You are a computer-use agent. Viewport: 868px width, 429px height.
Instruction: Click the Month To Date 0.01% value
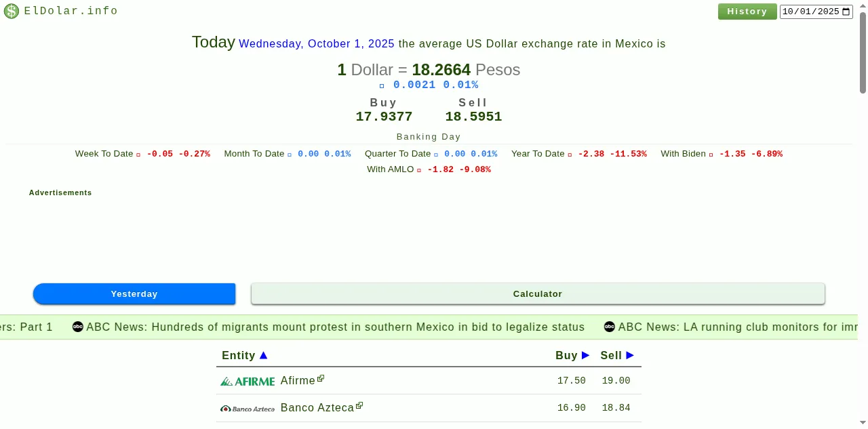(x=338, y=154)
